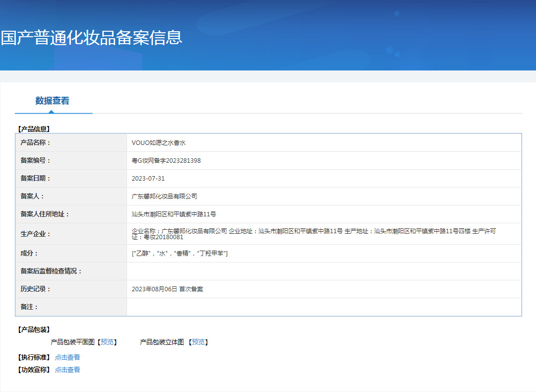
Task: Click 点击查看 next to 执行标准
Action: pos(67,357)
